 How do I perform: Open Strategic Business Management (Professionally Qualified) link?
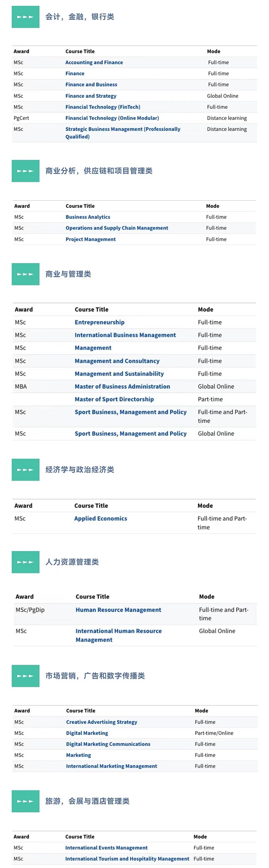(123, 133)
